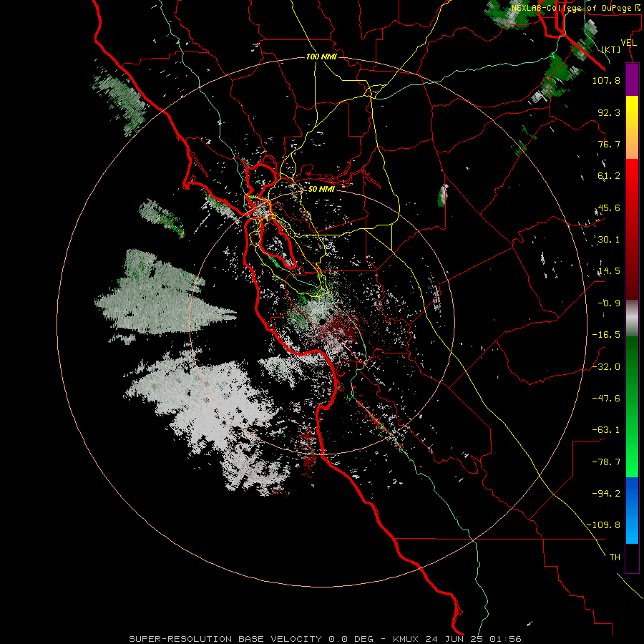Select the -78.7 velocity scale value
Viewport: 644px width, 644px height.
[606, 462]
